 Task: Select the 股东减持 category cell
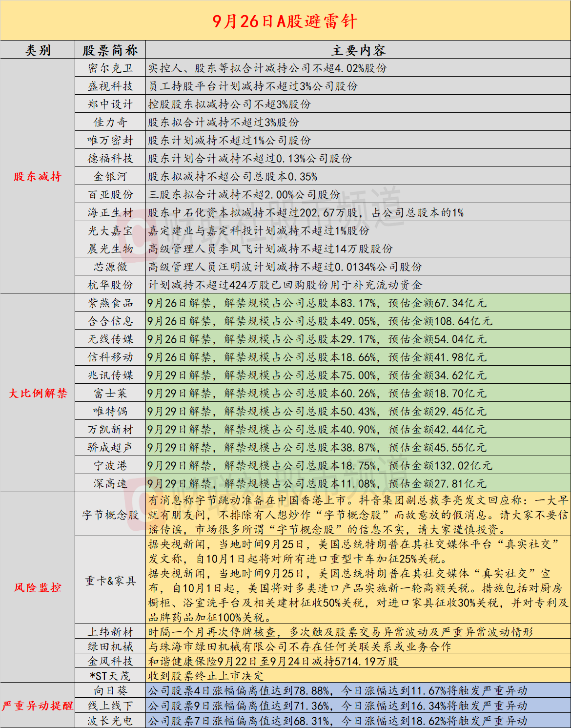38,176
